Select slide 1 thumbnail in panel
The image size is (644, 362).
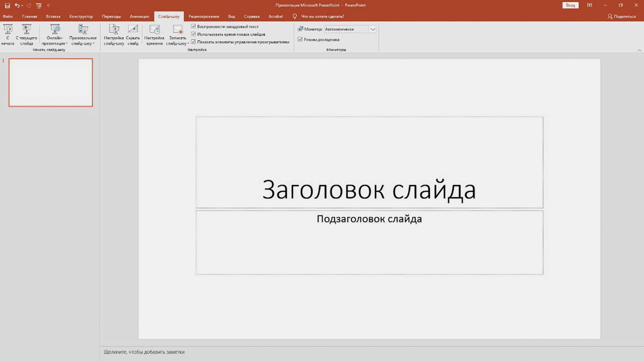(51, 82)
